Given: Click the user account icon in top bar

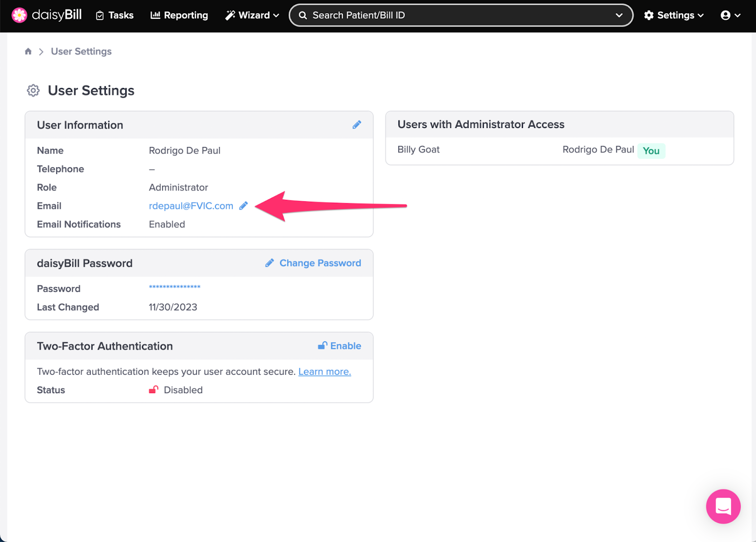Looking at the screenshot, I should [726, 15].
